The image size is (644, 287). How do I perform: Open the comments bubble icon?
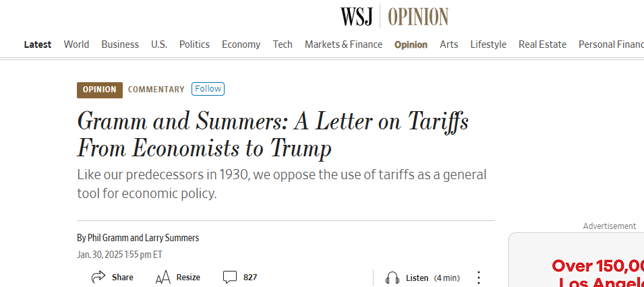[x=230, y=277]
